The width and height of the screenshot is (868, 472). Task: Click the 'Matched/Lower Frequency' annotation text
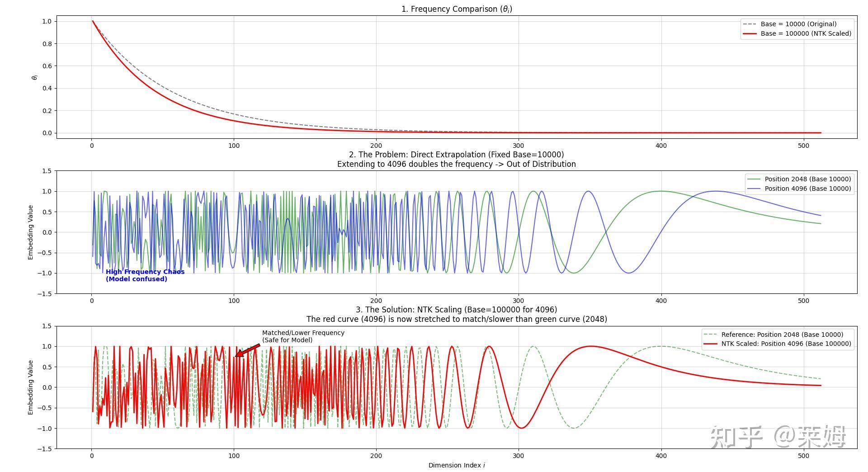[303, 333]
